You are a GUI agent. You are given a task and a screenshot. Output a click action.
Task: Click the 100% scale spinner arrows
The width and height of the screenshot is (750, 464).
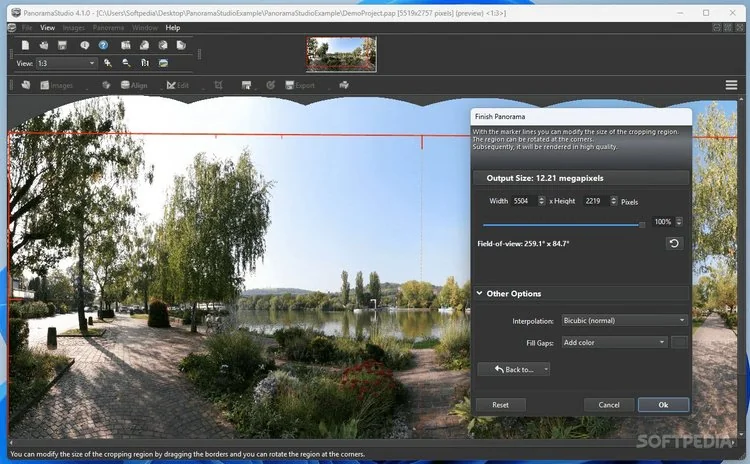[x=678, y=221]
